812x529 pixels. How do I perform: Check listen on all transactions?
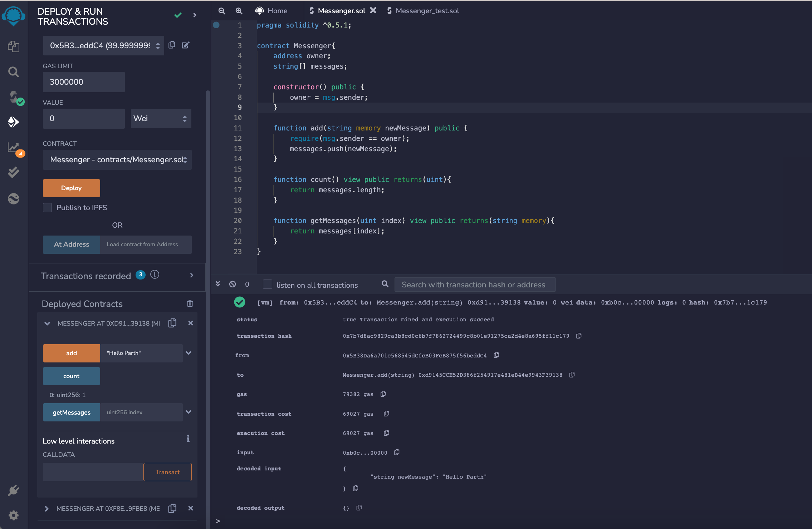(x=267, y=284)
